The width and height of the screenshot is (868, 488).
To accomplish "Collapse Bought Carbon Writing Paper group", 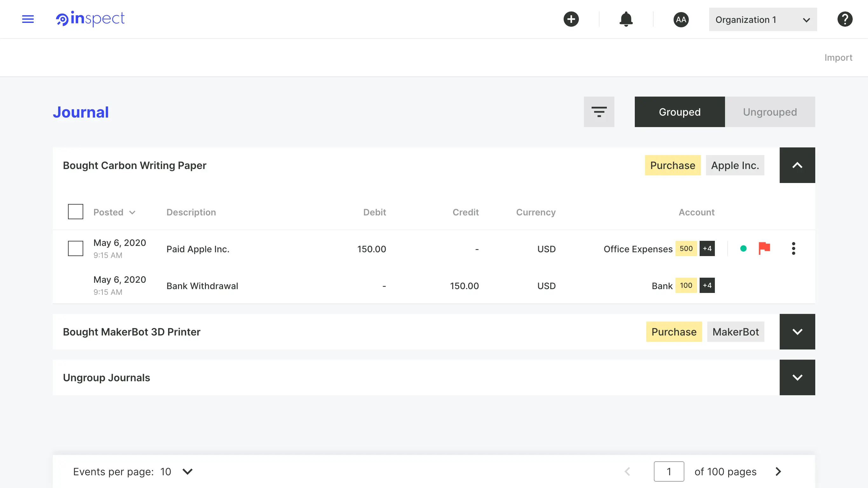I will click(x=797, y=165).
